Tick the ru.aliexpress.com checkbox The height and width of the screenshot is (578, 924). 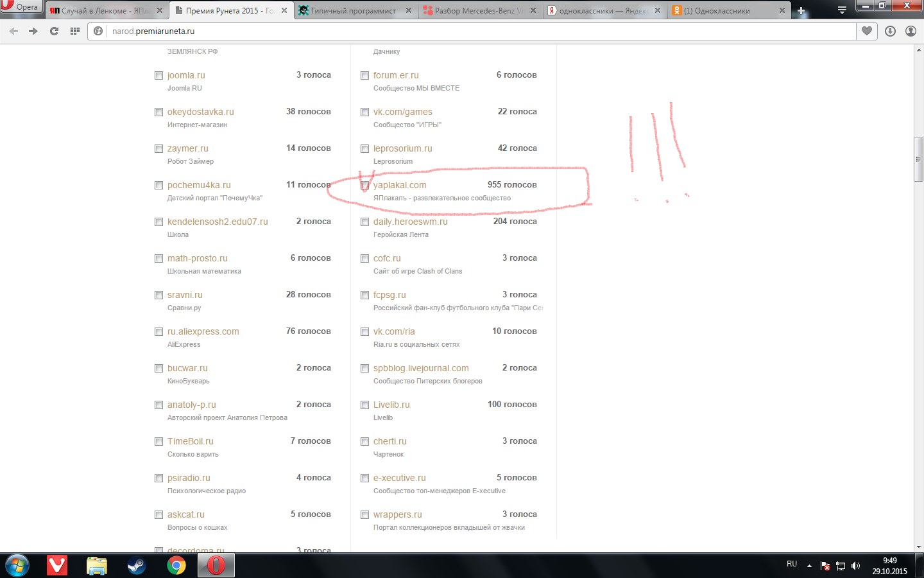click(x=158, y=332)
